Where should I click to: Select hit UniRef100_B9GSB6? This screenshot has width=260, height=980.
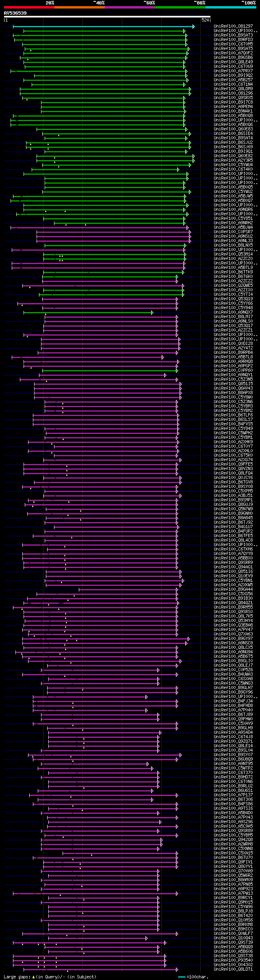tap(233, 58)
